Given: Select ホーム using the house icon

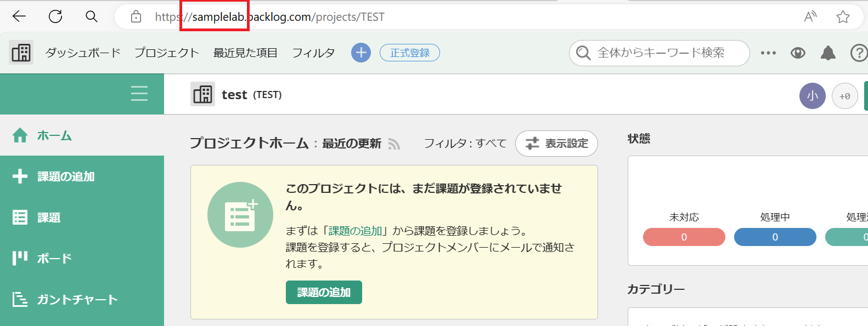Looking at the screenshot, I should coord(20,135).
